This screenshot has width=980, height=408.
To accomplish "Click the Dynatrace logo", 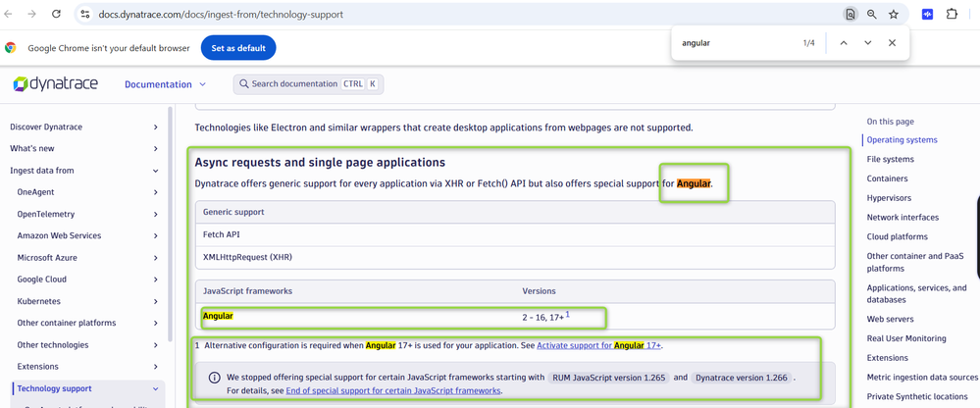I will pos(56,84).
